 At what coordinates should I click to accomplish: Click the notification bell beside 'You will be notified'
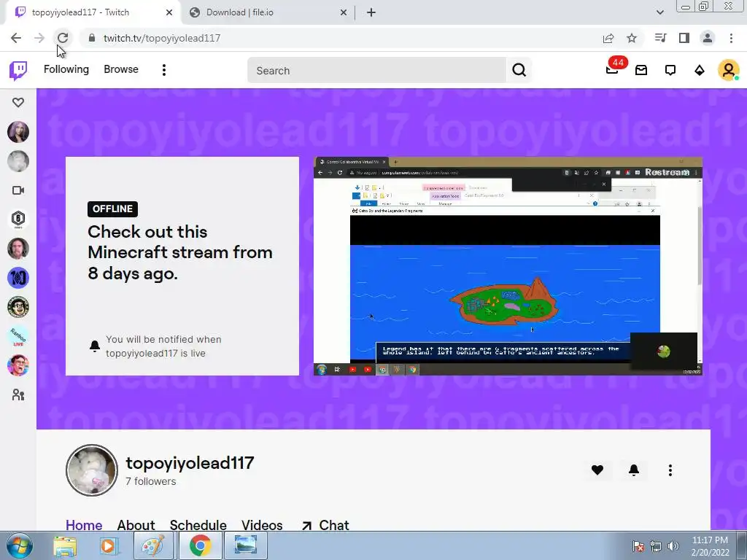pyautogui.click(x=95, y=346)
